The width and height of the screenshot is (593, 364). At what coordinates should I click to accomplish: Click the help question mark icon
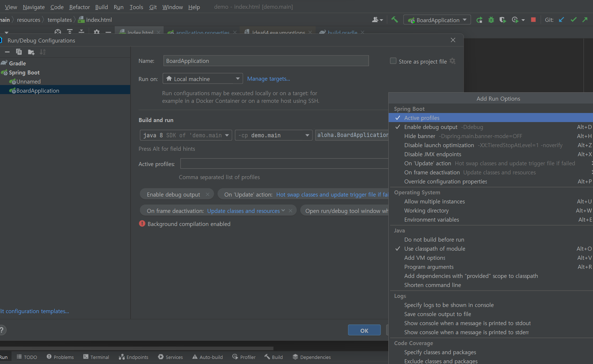pyautogui.click(x=2, y=330)
